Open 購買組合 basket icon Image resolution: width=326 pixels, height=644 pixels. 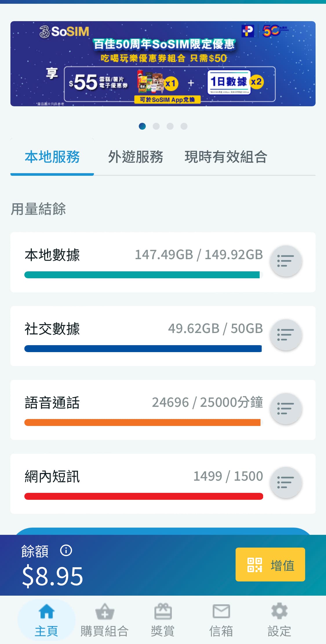(105, 611)
